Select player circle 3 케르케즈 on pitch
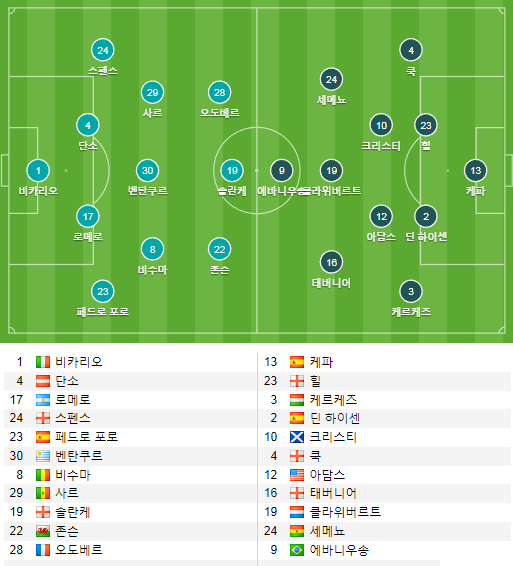The image size is (513, 566). pos(411,291)
